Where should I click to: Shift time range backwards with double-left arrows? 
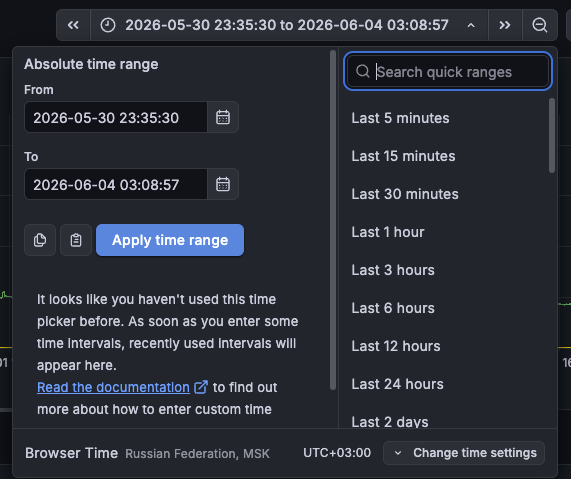[x=73, y=25]
